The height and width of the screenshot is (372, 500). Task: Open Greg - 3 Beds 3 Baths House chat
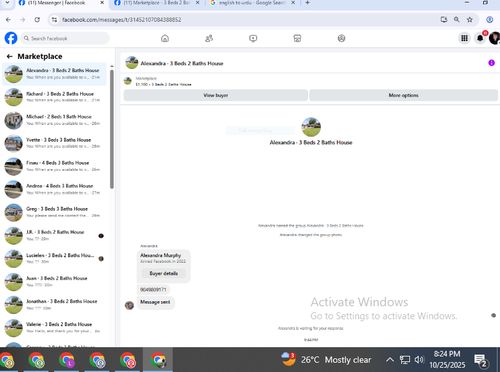[x=54, y=212]
